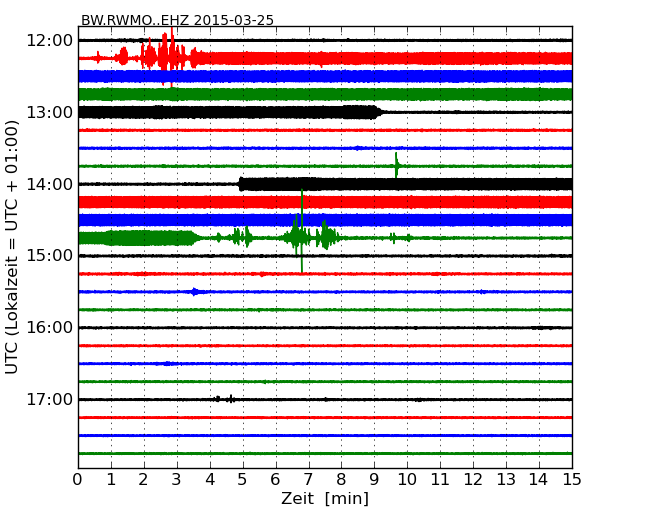Screen dimensions: 650x520
Task: Click the 13:00 time label
Action: (49, 112)
